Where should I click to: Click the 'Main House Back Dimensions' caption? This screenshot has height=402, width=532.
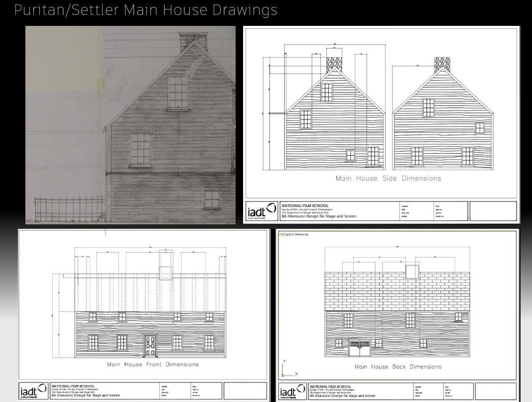(x=398, y=367)
